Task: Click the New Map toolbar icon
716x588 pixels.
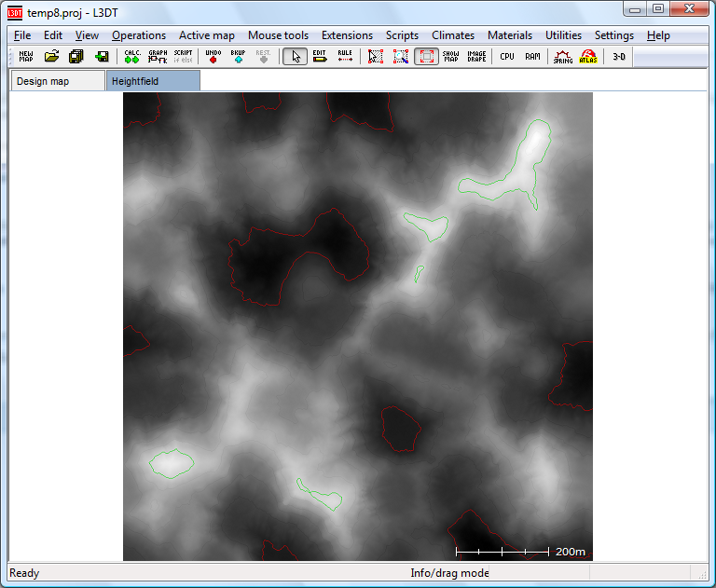Action: 26,57
